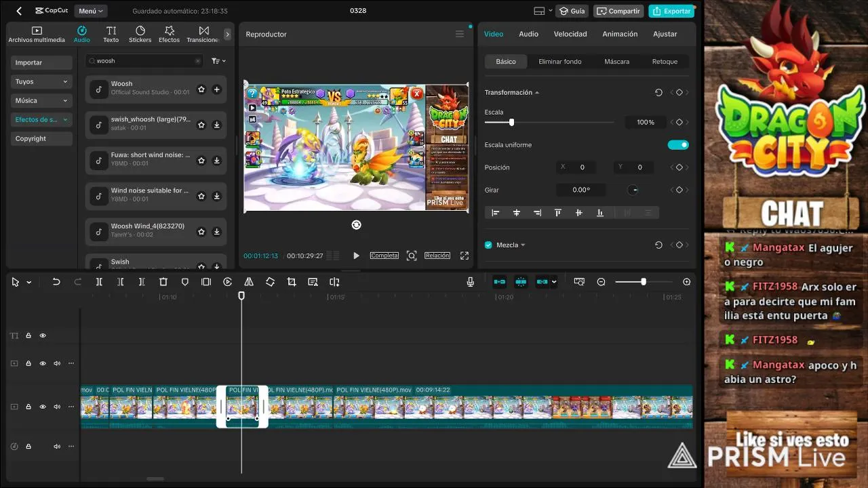Lock the main video track
This screenshot has width=868, height=488.
click(x=28, y=407)
